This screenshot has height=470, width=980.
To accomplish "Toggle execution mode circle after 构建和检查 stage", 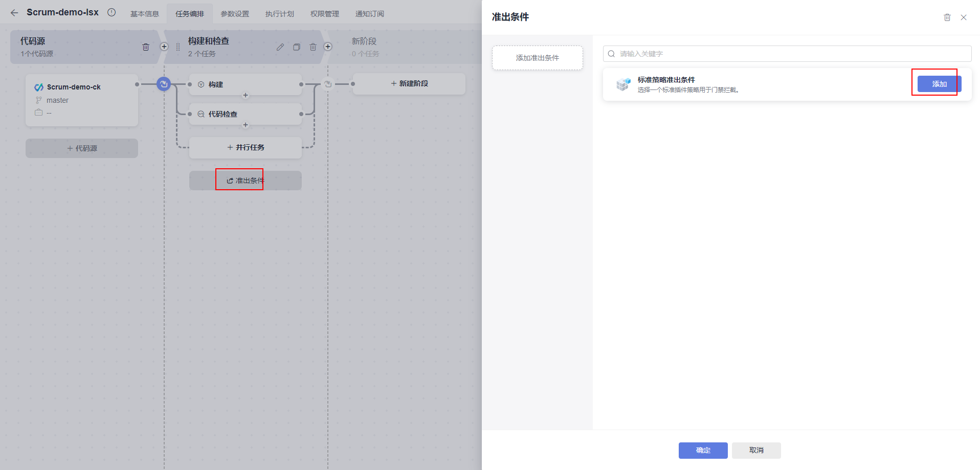I will pos(328,84).
